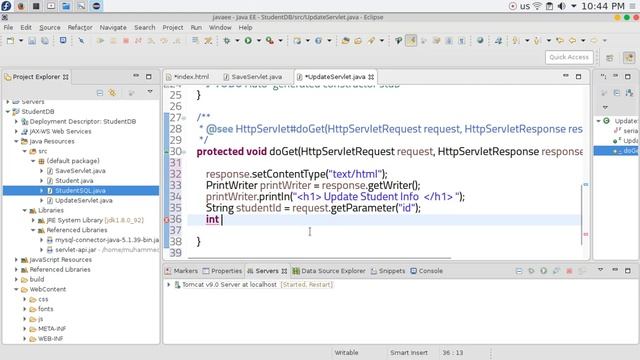Open the Source menu
640x360 pixels.
click(50, 27)
